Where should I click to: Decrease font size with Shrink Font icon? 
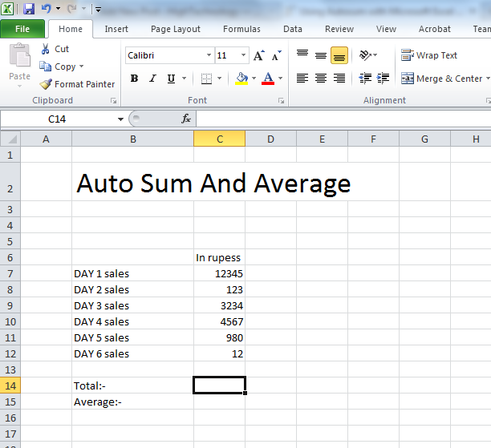276,55
